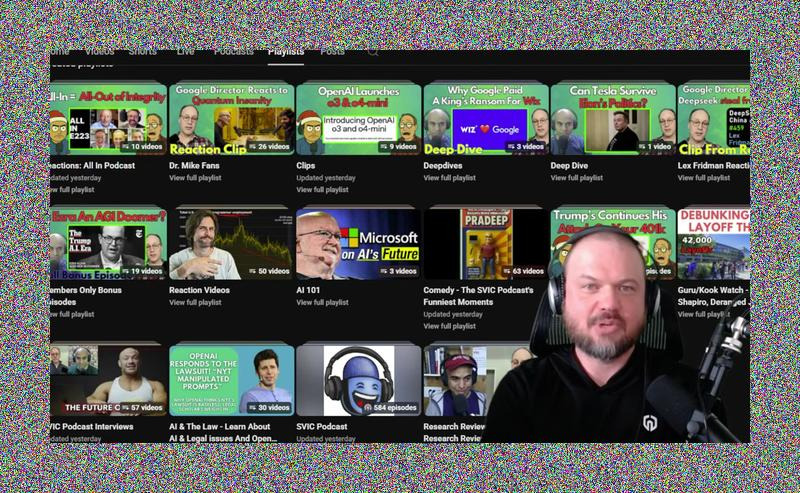Click View full playlist under Deepdives

pos(449,178)
